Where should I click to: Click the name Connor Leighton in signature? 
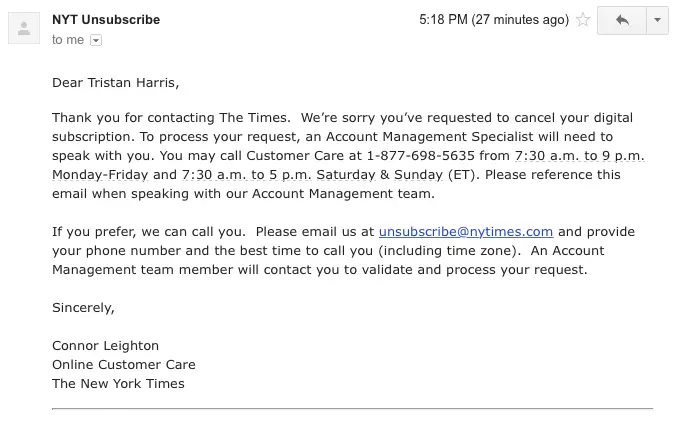point(105,346)
